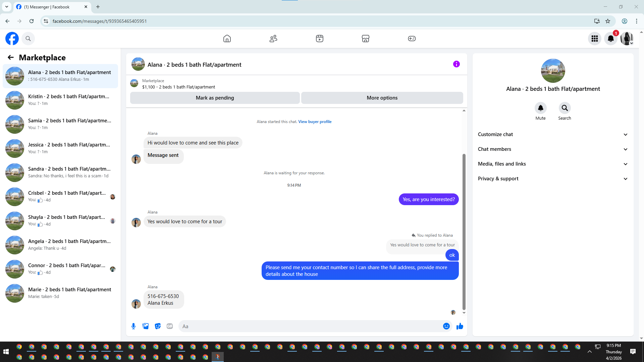Choose a sticker from the sticker icon
644x362 pixels.
[158, 326]
